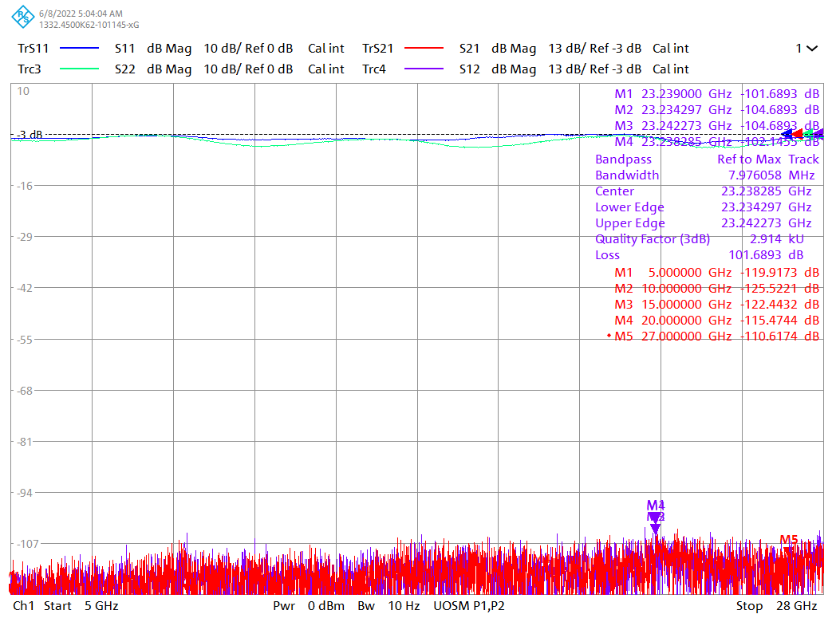Click the Center 23.238285 GHz readout
The image size is (840, 618).
[703, 191]
